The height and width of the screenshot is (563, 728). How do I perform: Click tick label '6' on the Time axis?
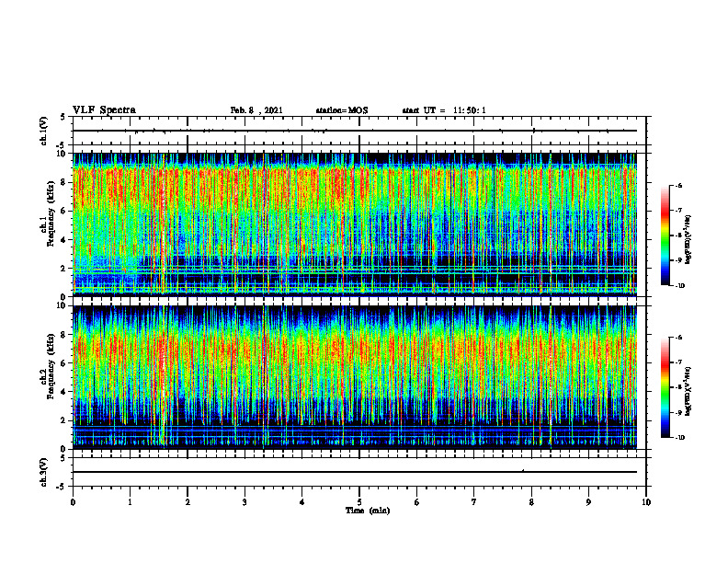click(417, 502)
